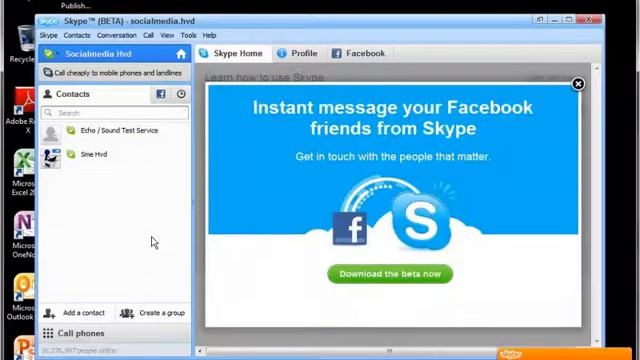This screenshot has height=360, width=640.
Task: Open the Recycle Bin desktop icon
Action: point(24,44)
